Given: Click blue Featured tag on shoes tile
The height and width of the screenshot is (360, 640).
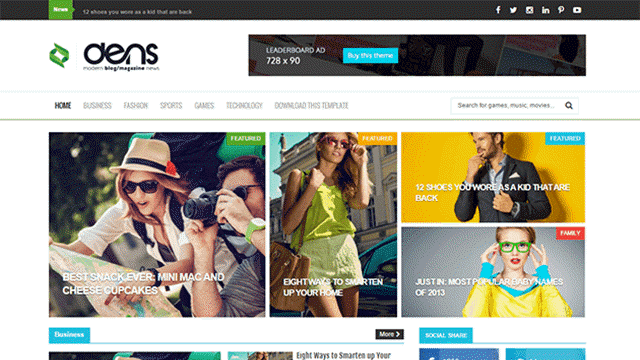Looking at the screenshot, I should point(565,138).
